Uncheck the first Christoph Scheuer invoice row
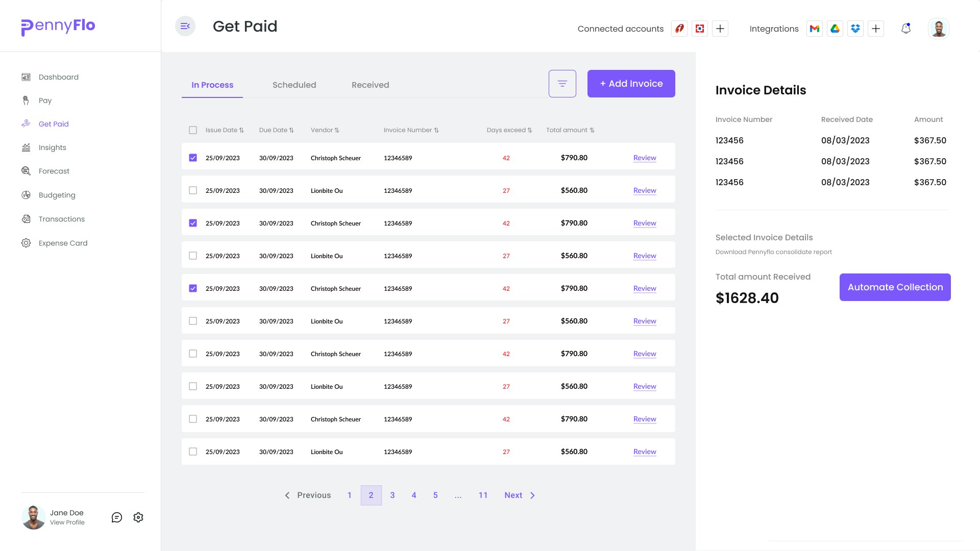Image resolution: width=980 pixels, height=551 pixels. pos(193,158)
